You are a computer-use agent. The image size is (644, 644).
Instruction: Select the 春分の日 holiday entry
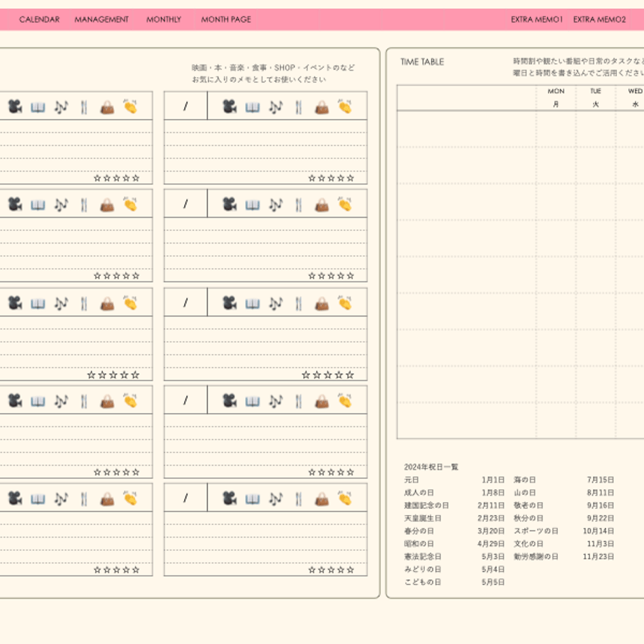pyautogui.click(x=419, y=531)
